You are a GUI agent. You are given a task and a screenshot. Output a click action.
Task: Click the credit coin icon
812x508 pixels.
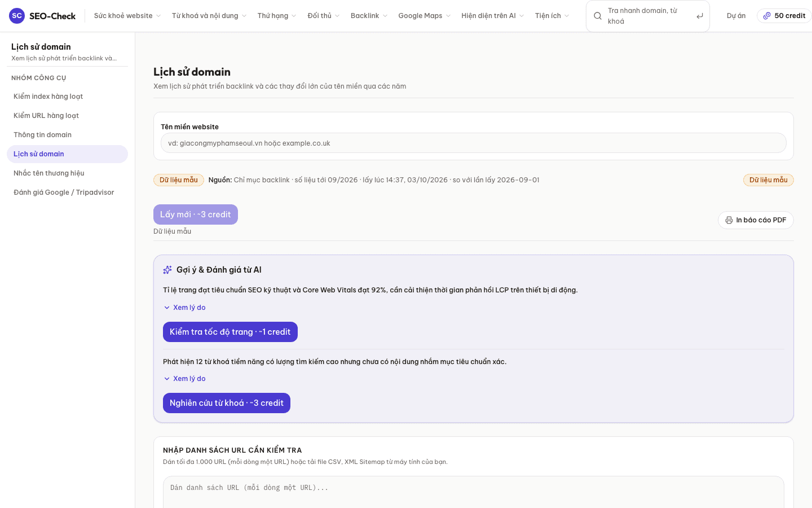click(767, 16)
